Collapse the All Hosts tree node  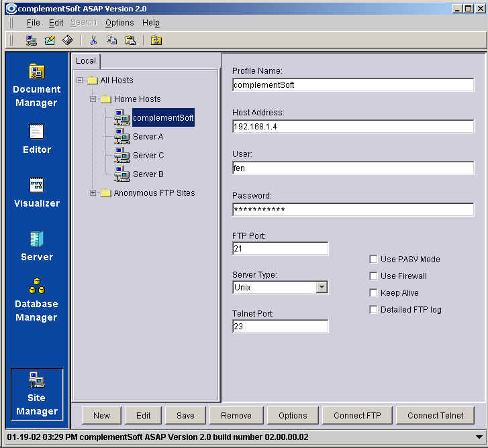80,80
